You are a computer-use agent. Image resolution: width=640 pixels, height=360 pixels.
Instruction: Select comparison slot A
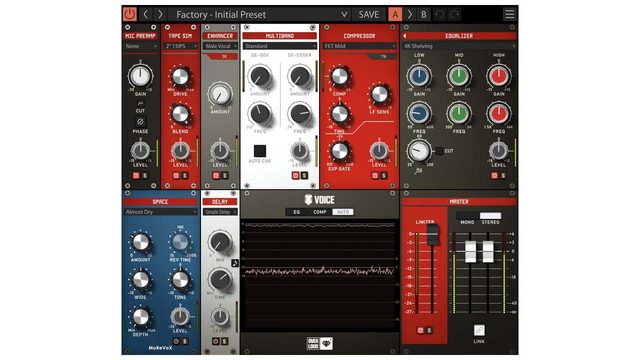tap(395, 15)
